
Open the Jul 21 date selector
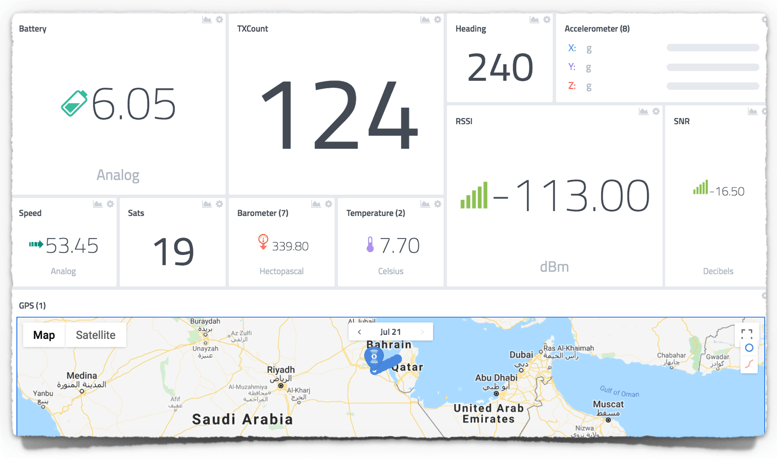391,332
